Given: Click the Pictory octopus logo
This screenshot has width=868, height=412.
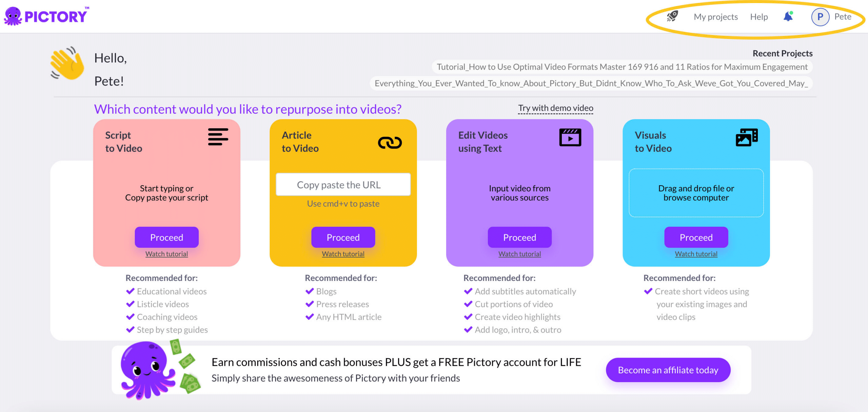Looking at the screenshot, I should (13, 16).
